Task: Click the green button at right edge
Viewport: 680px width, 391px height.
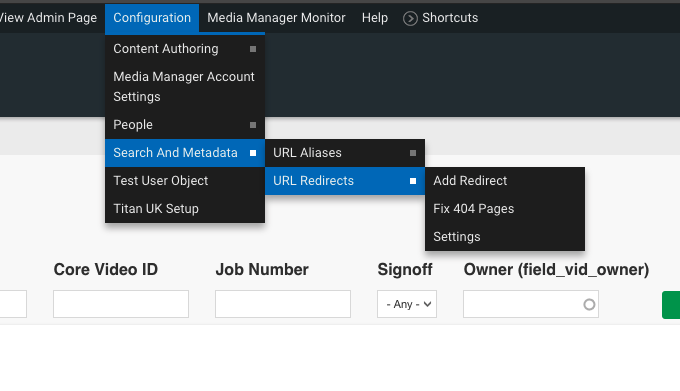Action: tap(671, 305)
